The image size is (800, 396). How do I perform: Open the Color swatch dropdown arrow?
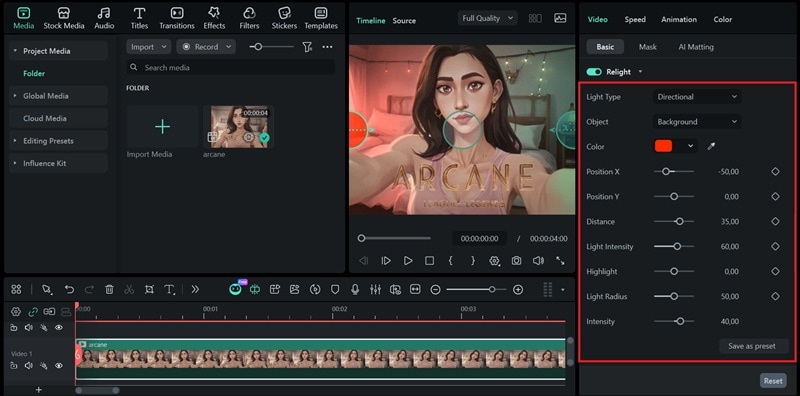(690, 146)
